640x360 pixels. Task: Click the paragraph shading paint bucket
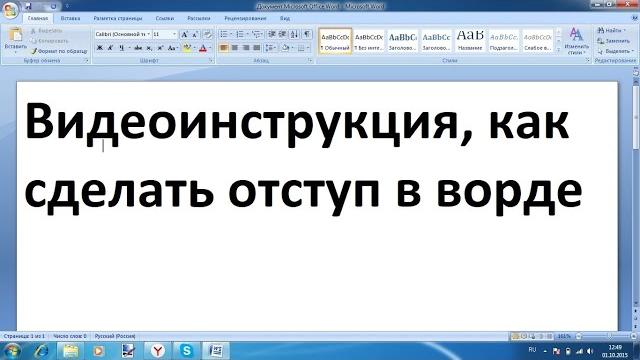click(x=285, y=48)
